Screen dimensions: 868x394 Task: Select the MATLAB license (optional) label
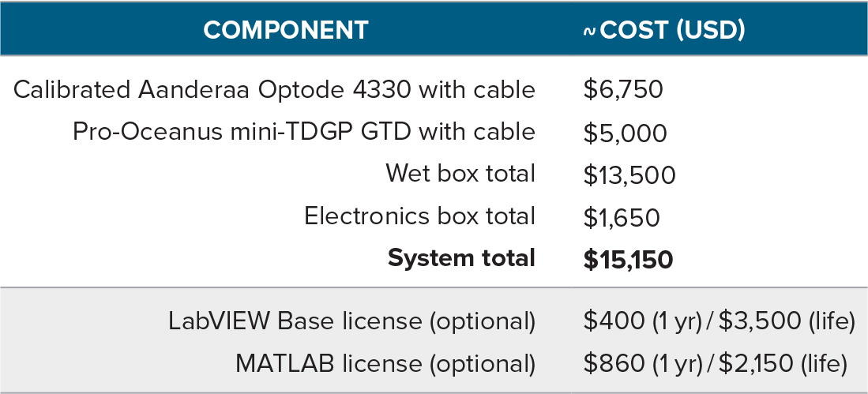(385, 364)
